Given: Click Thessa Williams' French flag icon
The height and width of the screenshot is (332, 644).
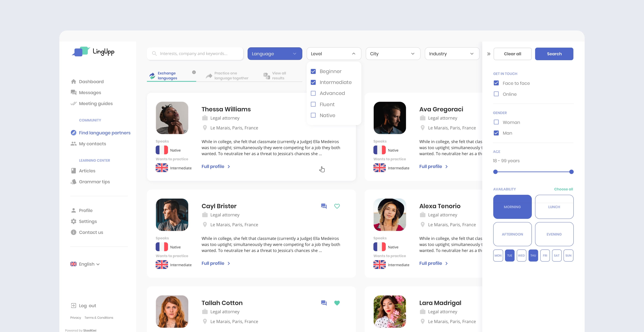Looking at the screenshot, I should (x=162, y=150).
